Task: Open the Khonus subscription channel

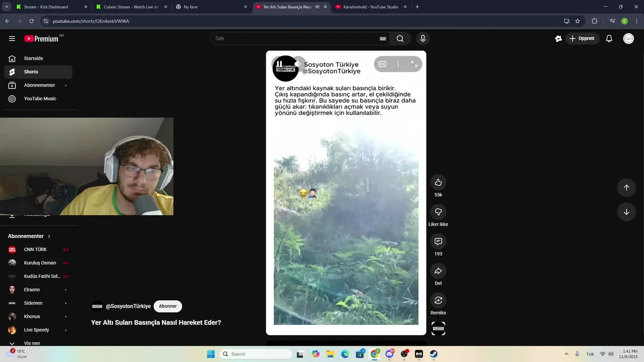Action: click(x=38, y=316)
